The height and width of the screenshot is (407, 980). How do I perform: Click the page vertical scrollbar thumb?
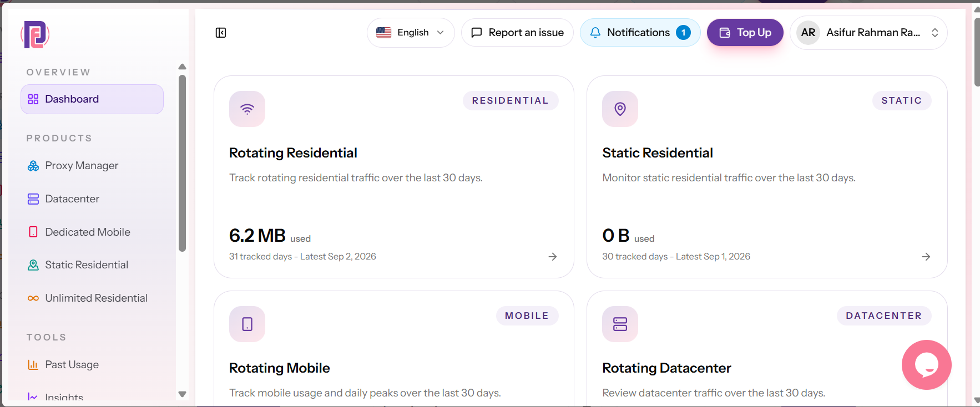pos(977,52)
